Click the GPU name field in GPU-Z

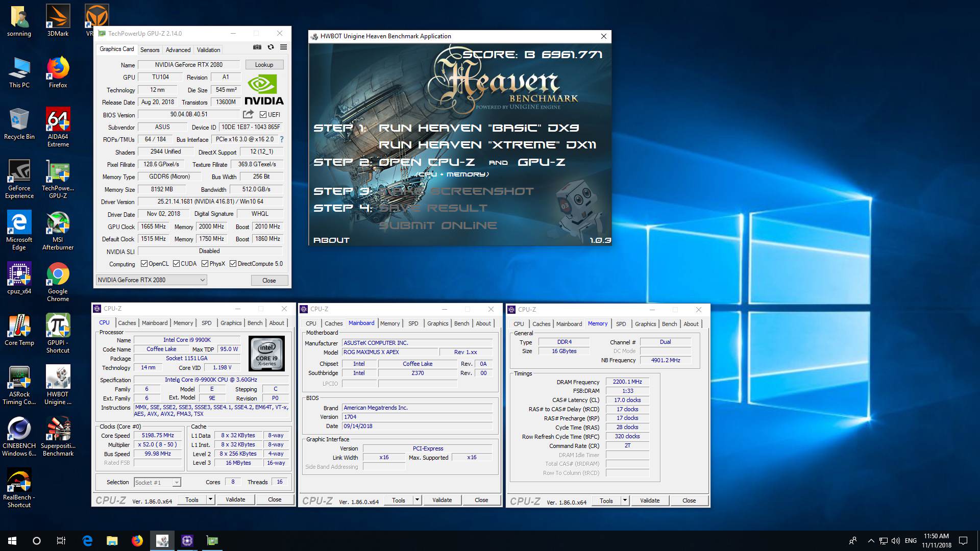(189, 65)
